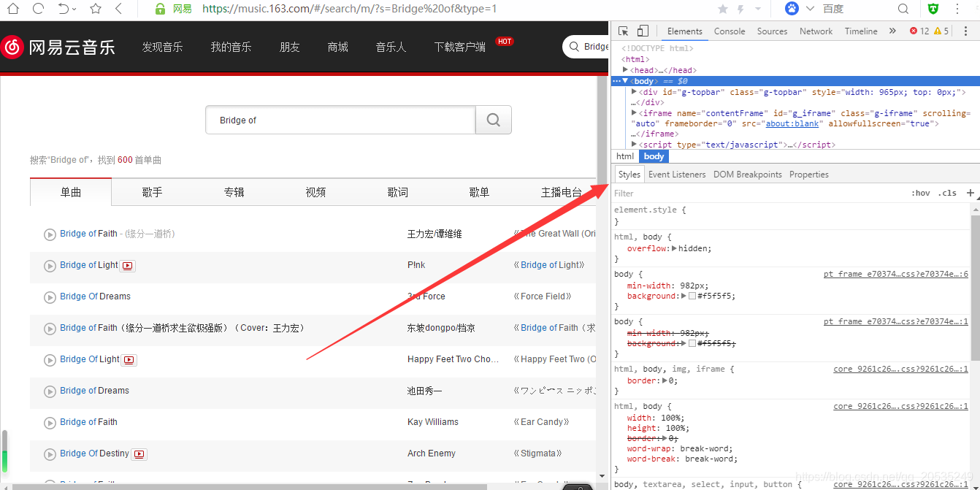Open the dropdown arrow next to the lightning icon

[x=758, y=9]
